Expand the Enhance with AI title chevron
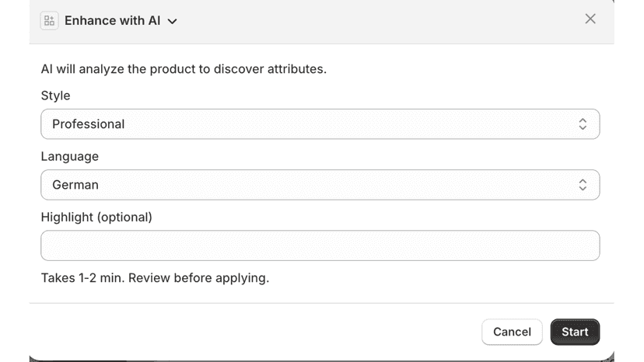 173,21
